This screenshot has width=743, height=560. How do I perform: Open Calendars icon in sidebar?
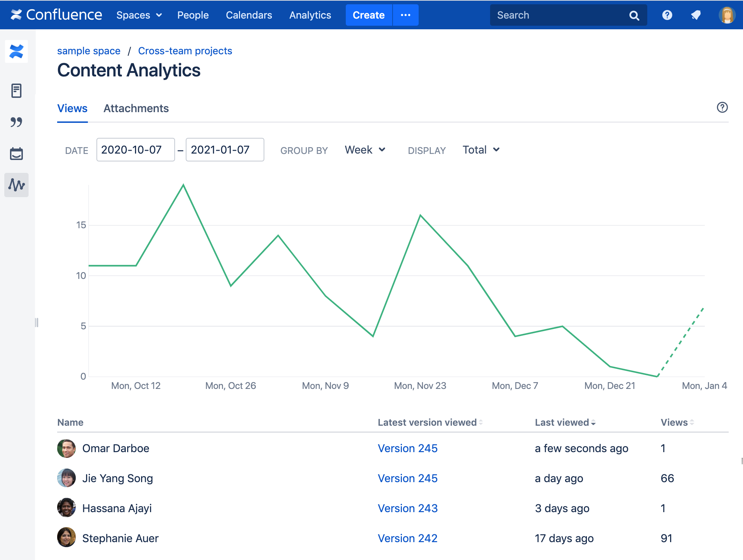point(16,154)
